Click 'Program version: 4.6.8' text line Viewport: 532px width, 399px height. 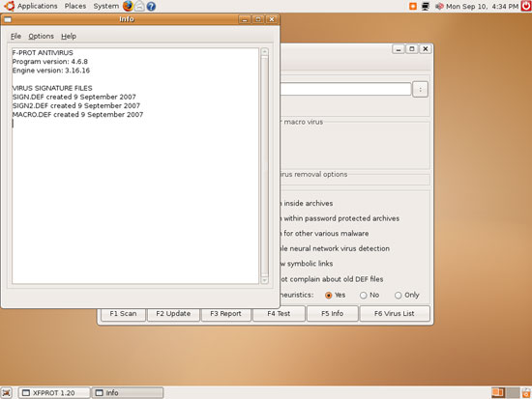point(50,62)
